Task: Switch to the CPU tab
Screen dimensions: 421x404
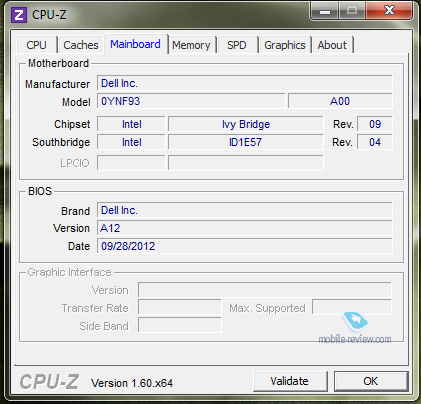Action: (36, 45)
